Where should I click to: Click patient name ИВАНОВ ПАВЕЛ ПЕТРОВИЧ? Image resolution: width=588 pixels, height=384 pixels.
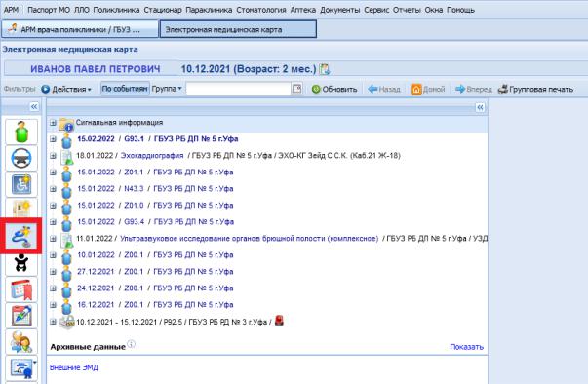[x=96, y=69]
